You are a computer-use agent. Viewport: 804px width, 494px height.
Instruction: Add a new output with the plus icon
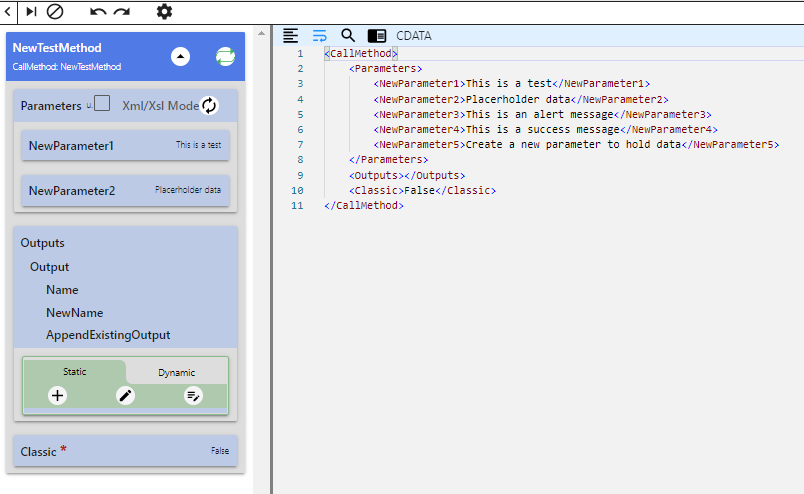click(x=57, y=396)
